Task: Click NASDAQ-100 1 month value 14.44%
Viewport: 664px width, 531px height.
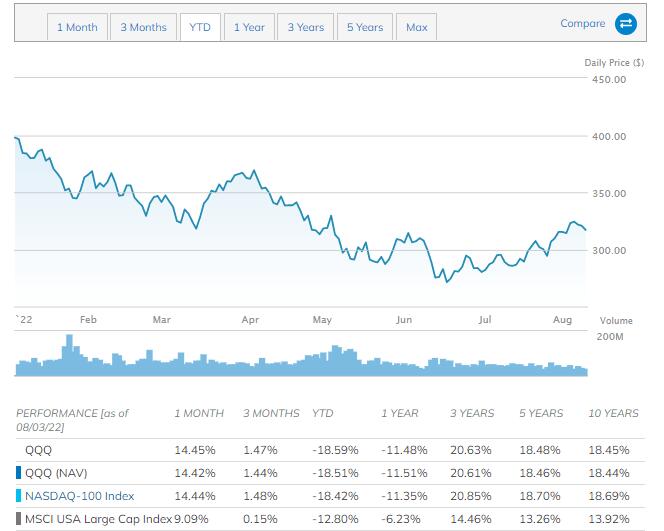Action: [195, 496]
